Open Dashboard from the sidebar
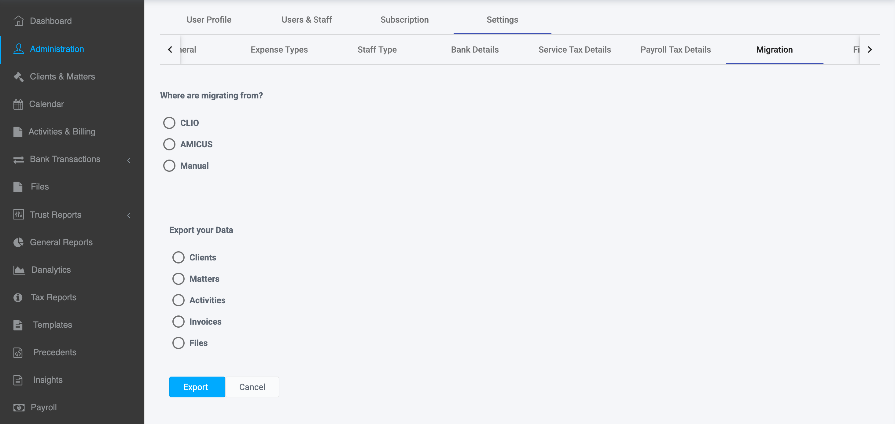895x424 pixels. [x=51, y=21]
